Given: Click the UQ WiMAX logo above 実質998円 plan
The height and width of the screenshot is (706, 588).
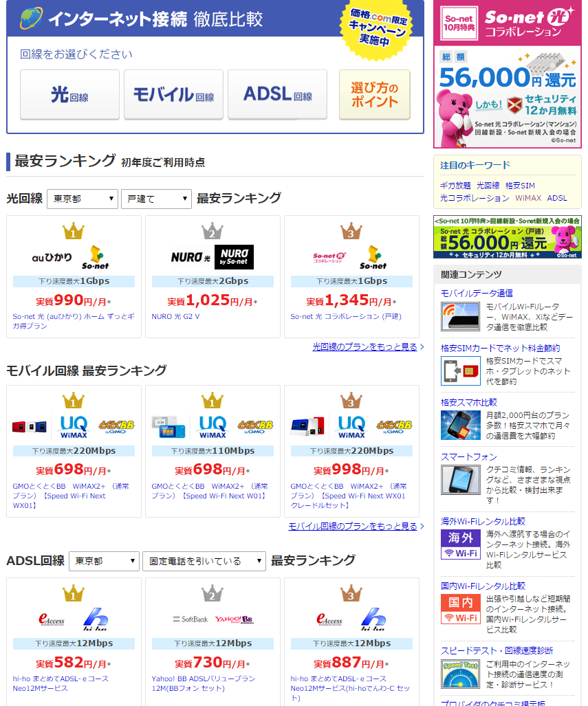Looking at the screenshot, I should tap(351, 427).
